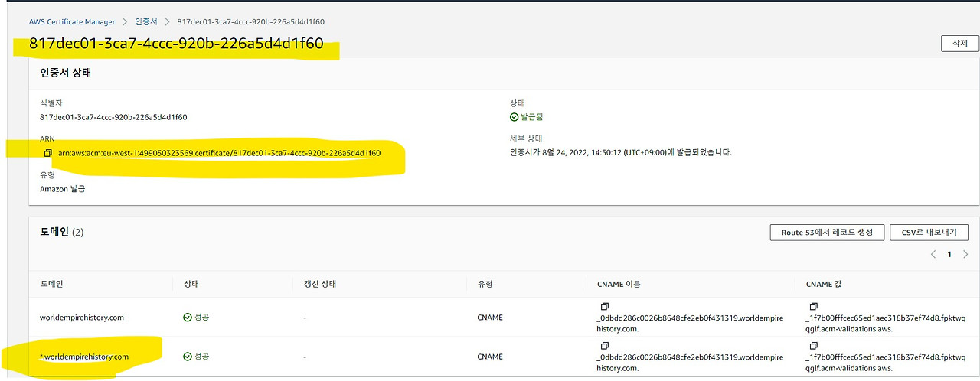The height and width of the screenshot is (381, 980).
Task: Copy CNAME name for worldempirehistory.com row
Action: point(604,305)
